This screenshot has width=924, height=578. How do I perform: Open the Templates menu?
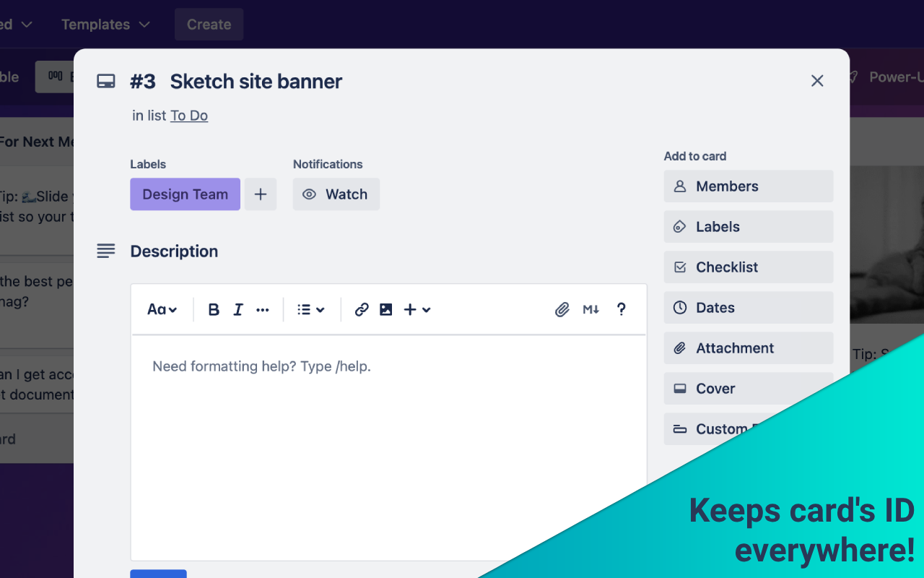105,24
